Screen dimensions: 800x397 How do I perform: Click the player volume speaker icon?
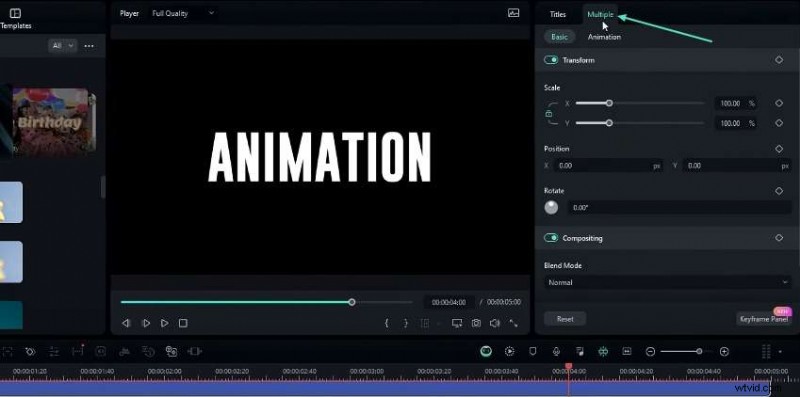pyautogui.click(x=494, y=323)
